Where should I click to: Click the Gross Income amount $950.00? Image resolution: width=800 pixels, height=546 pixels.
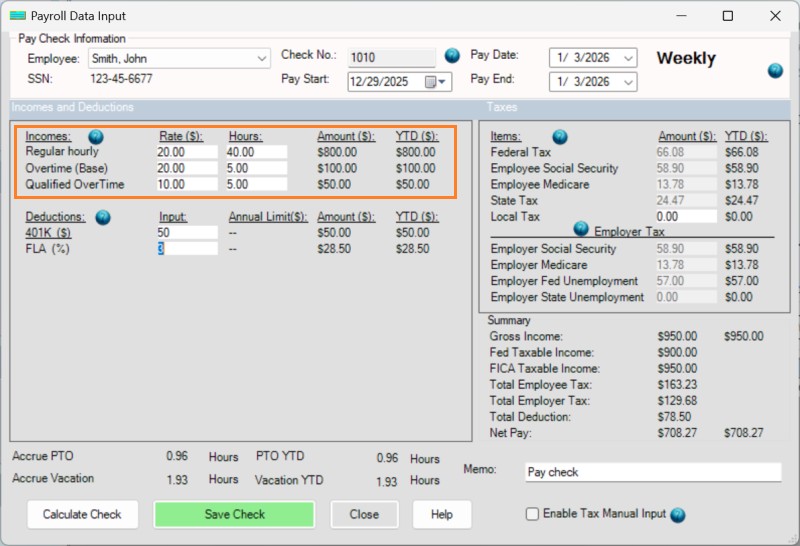click(x=677, y=336)
